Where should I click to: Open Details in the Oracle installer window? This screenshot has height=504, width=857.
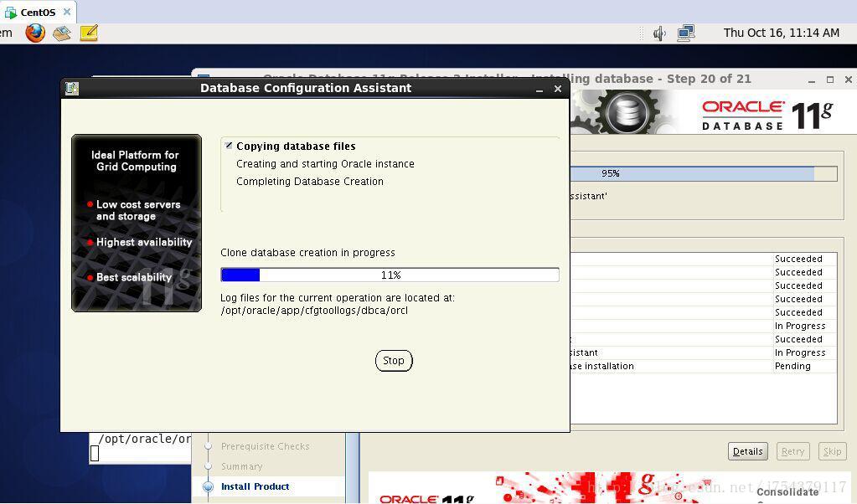pos(748,451)
